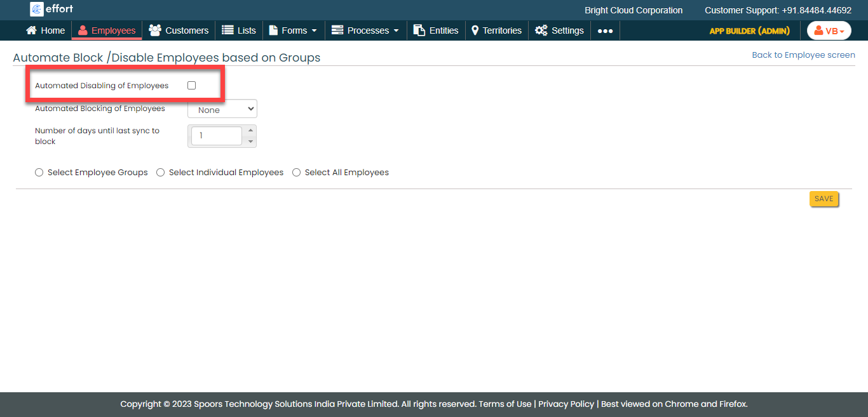Enable Automated Disabling of Employees checkbox
Viewport: 868px width, 417px height.
pos(191,86)
